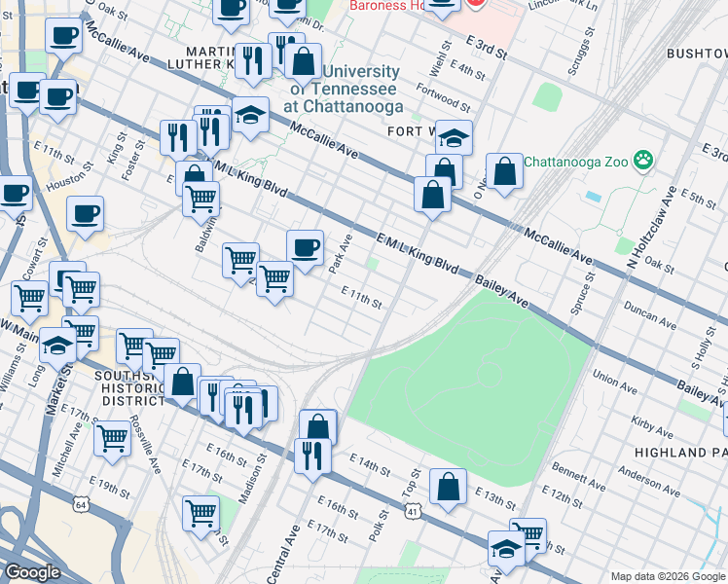Click the Map data ©2026 Google text
Screen dimensions: 728x584
(x=668, y=576)
